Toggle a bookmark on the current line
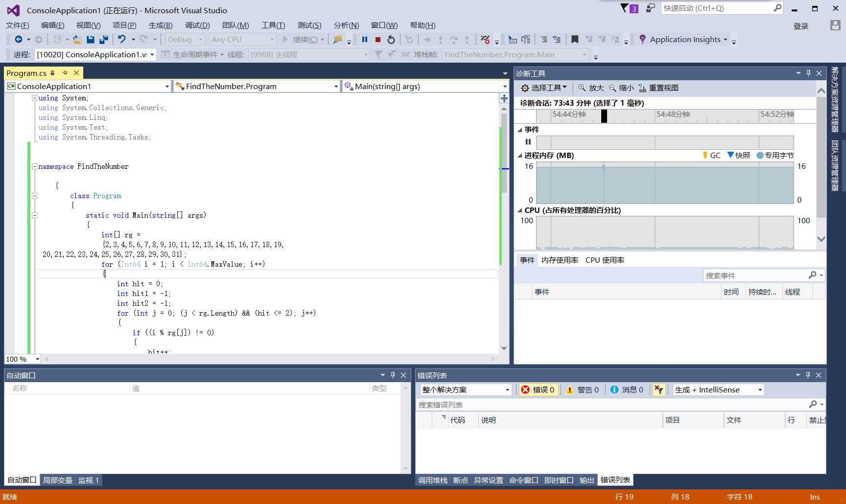The width and height of the screenshot is (846, 504). point(575,40)
